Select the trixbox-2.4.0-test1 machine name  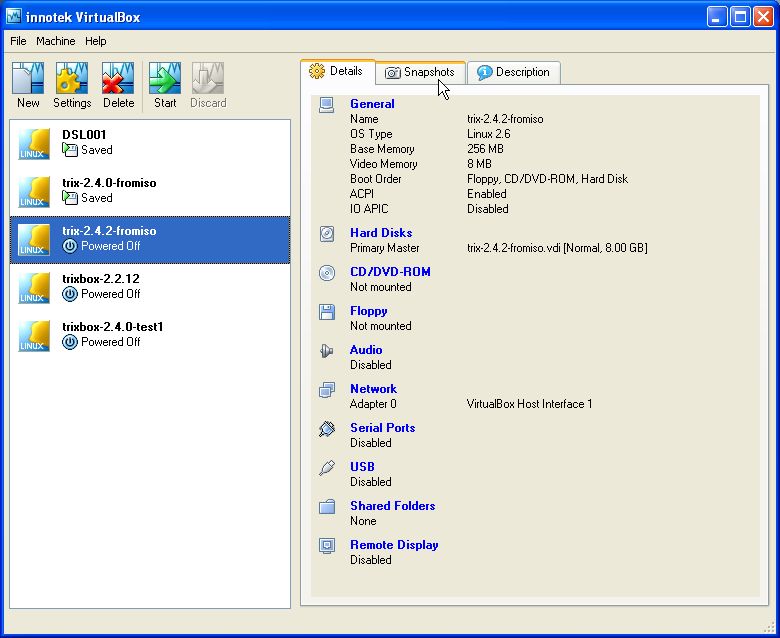(x=112, y=327)
